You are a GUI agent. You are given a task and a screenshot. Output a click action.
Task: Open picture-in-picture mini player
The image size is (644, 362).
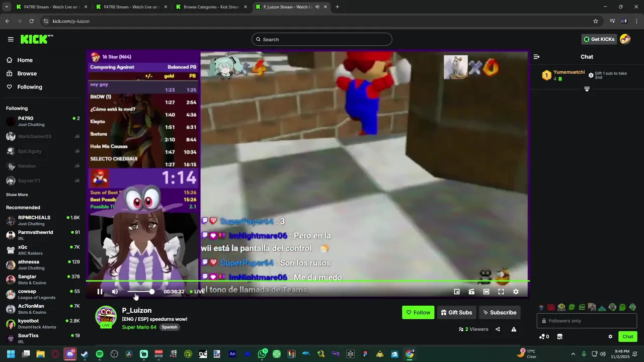click(457, 292)
